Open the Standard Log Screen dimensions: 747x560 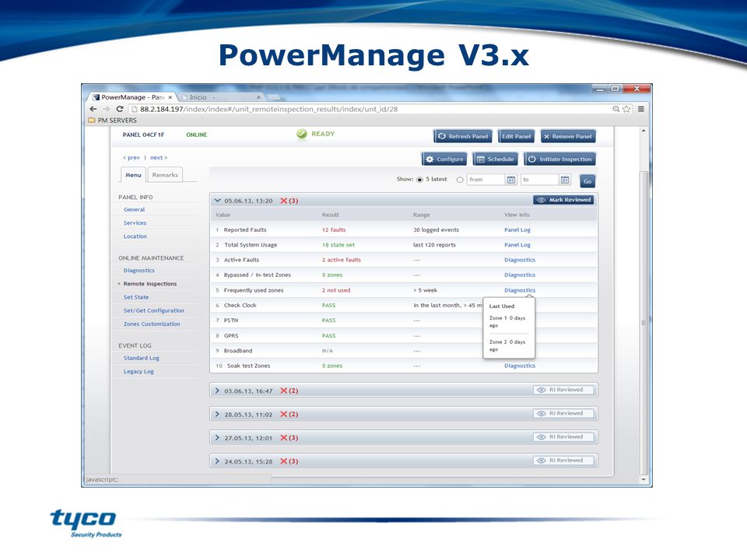pos(142,358)
